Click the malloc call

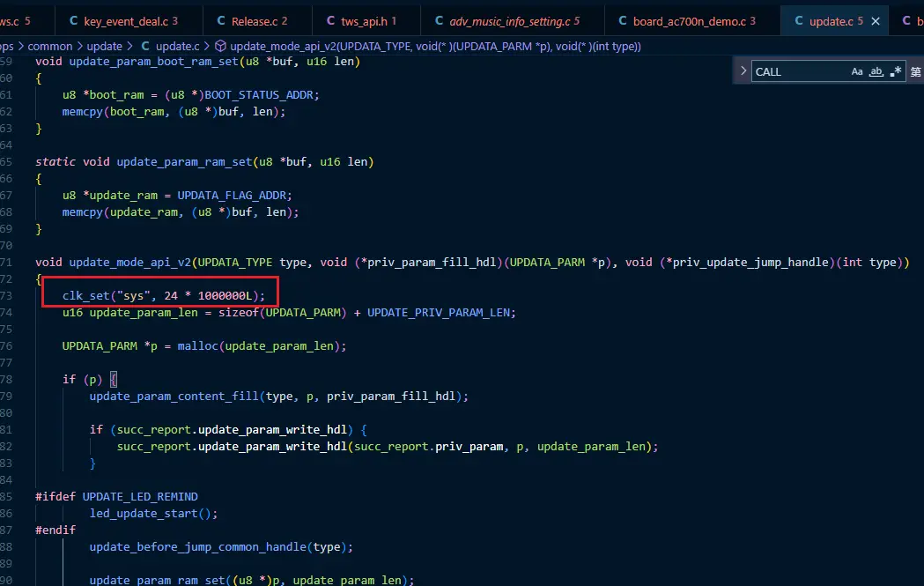[197, 346]
